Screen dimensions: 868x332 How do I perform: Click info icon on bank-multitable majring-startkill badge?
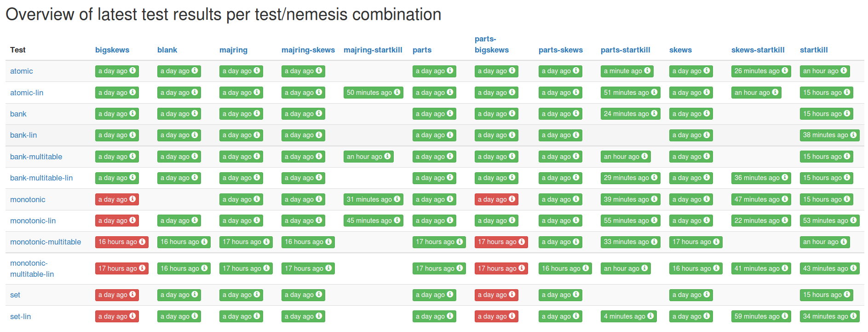click(x=388, y=157)
